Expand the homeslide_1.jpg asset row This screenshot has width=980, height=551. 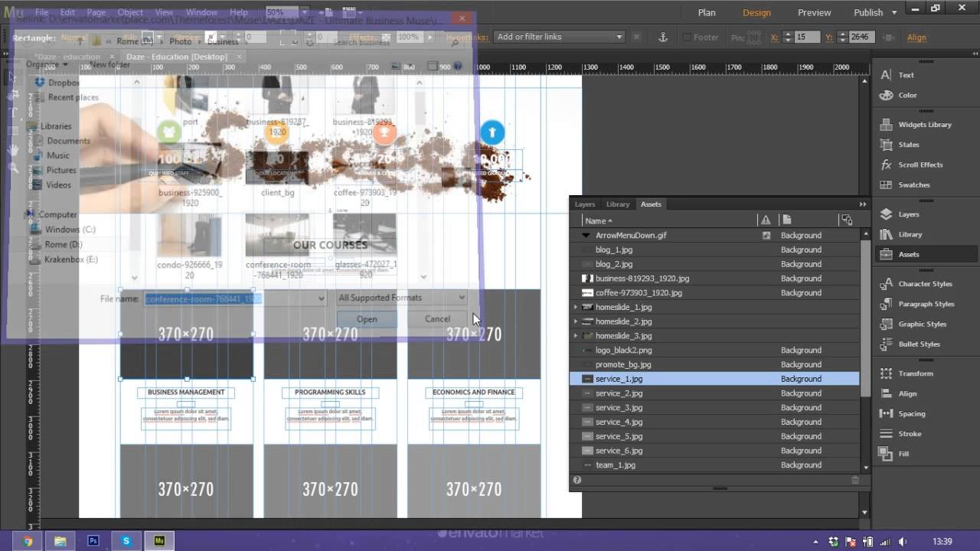click(x=576, y=307)
